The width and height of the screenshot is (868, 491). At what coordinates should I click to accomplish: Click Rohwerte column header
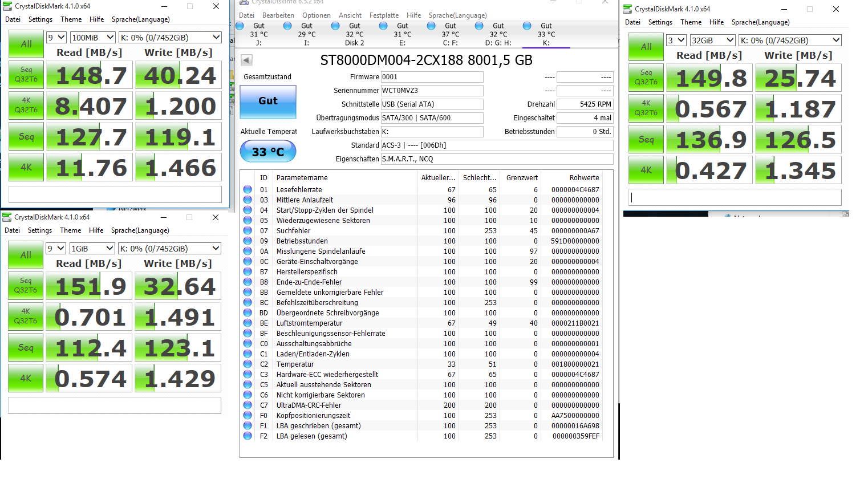pyautogui.click(x=584, y=178)
